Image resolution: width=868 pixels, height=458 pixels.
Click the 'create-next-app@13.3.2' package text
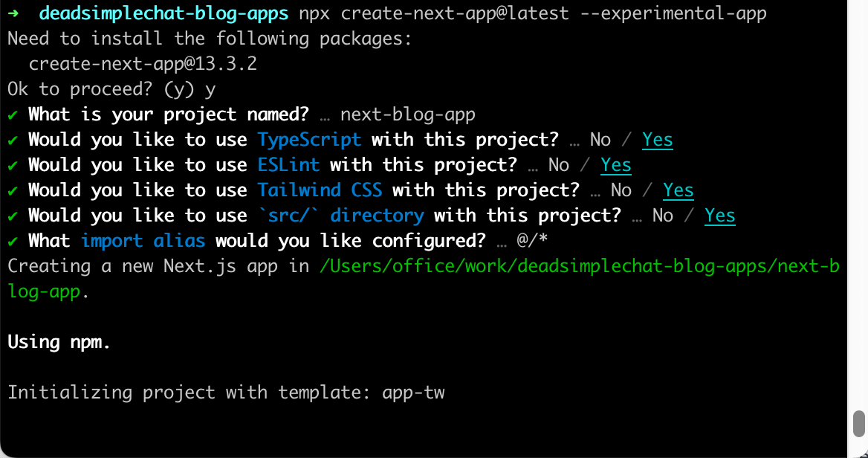(143, 64)
